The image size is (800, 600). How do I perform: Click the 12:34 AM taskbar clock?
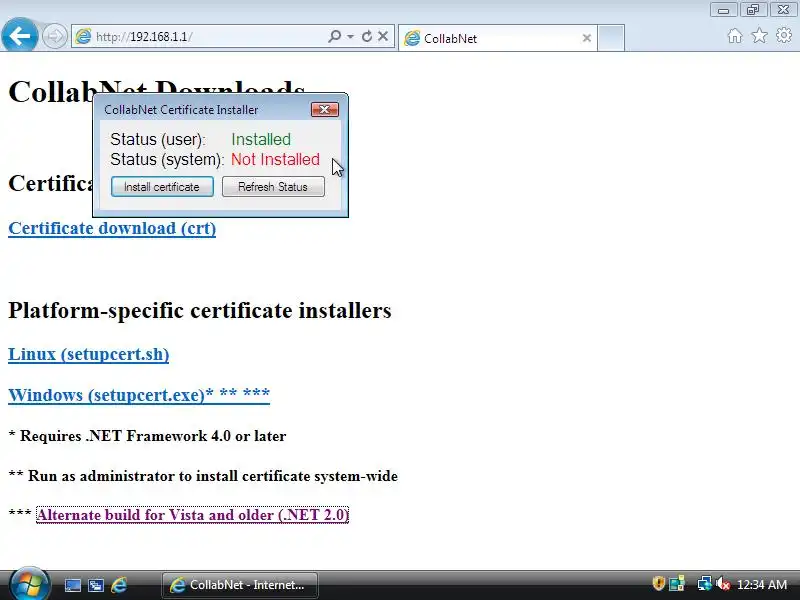pyautogui.click(x=762, y=585)
